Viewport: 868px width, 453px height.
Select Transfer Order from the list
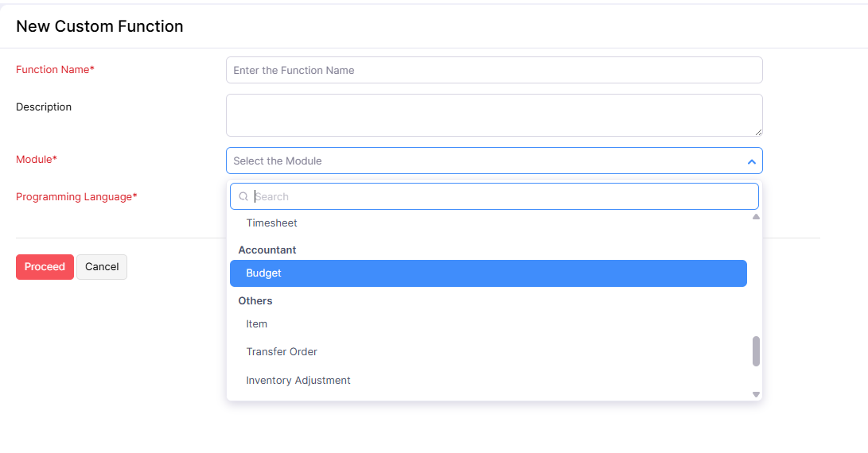coord(282,352)
